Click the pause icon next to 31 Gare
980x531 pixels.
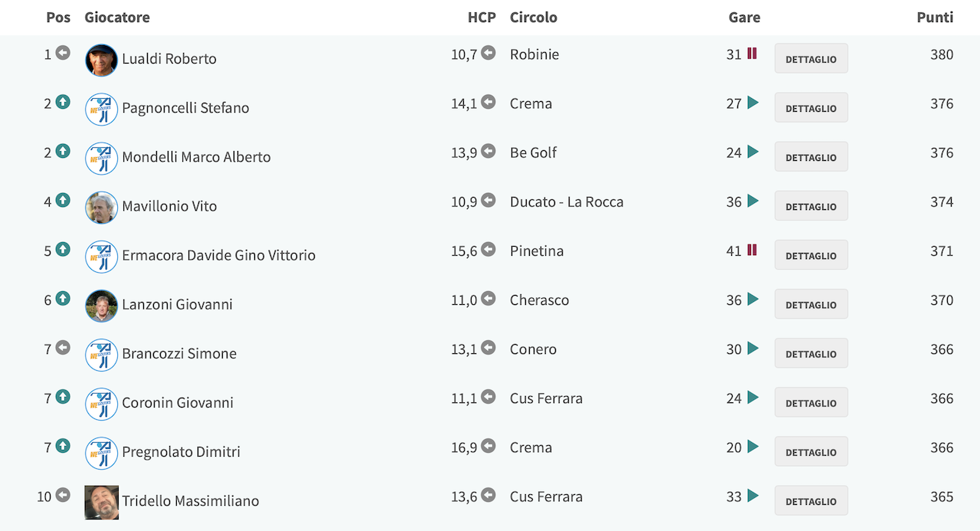click(x=752, y=53)
